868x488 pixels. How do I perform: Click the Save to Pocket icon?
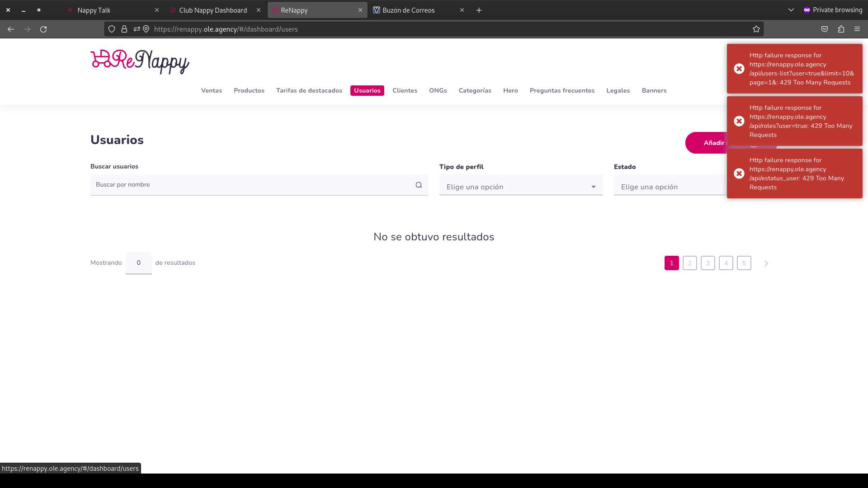(x=825, y=29)
